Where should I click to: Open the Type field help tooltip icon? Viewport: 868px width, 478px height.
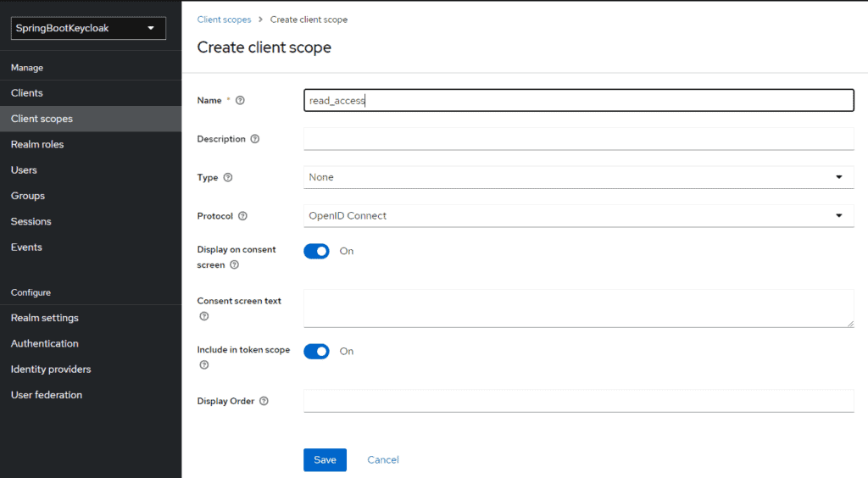click(227, 177)
